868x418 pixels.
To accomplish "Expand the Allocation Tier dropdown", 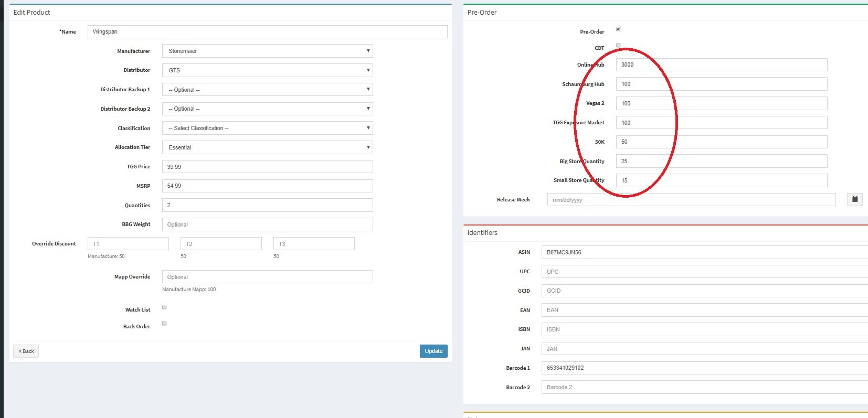I will click(267, 147).
